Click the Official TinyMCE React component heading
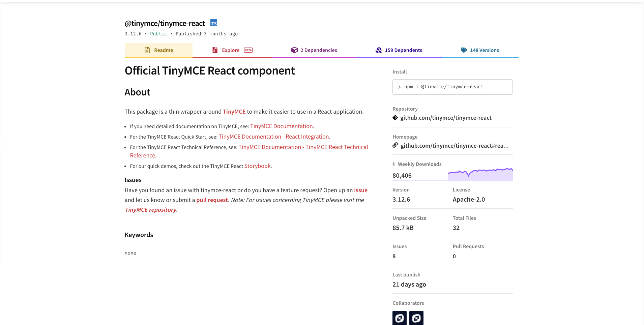Image resolution: width=644 pixels, height=325 pixels. pyautogui.click(x=210, y=71)
